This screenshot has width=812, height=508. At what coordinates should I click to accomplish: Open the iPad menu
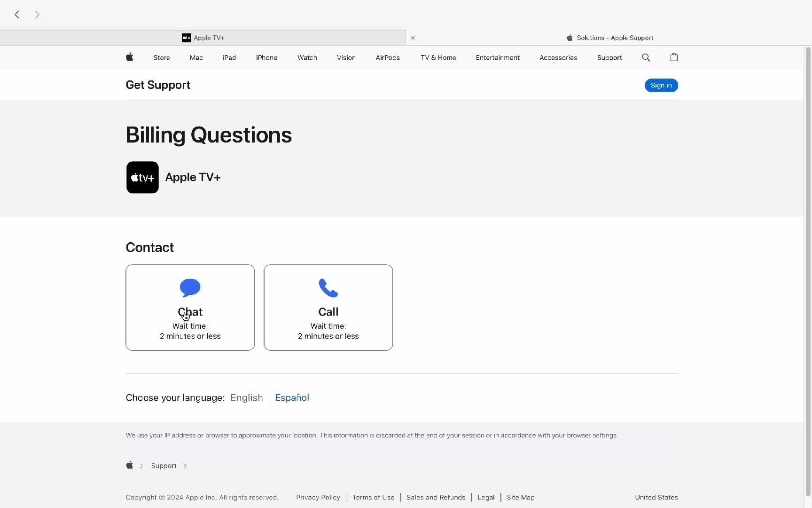click(x=229, y=58)
